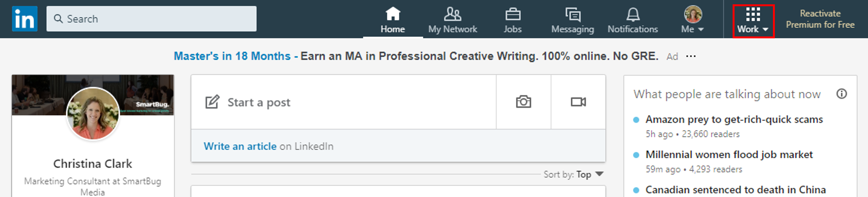Open the Write an article link

tap(240, 146)
